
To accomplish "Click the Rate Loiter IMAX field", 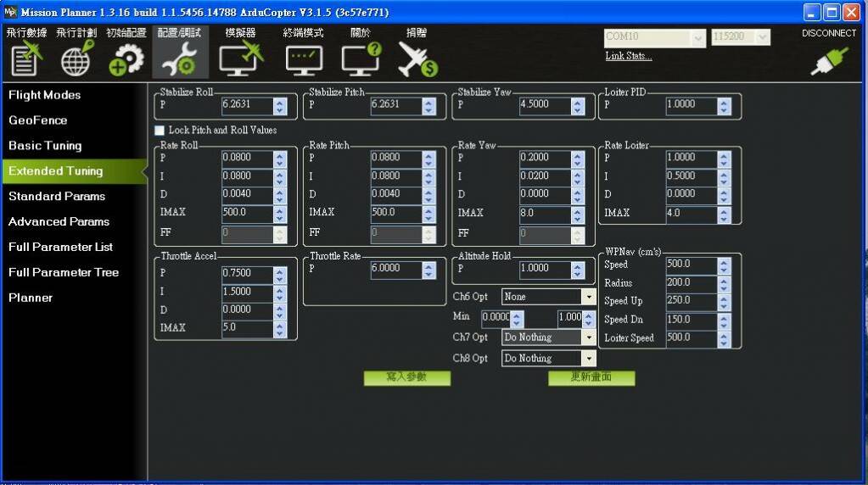I will (x=692, y=214).
